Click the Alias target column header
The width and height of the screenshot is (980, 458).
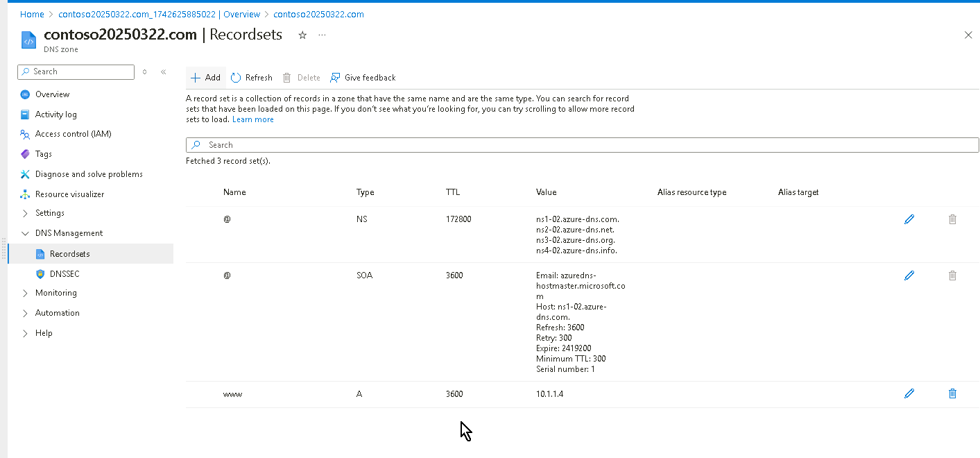click(798, 192)
